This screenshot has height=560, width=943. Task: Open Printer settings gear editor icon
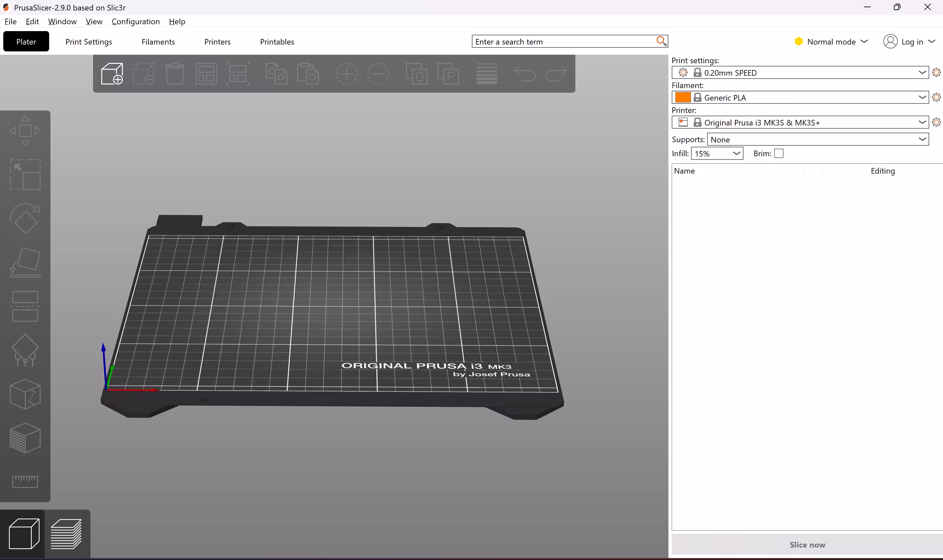tap(936, 122)
